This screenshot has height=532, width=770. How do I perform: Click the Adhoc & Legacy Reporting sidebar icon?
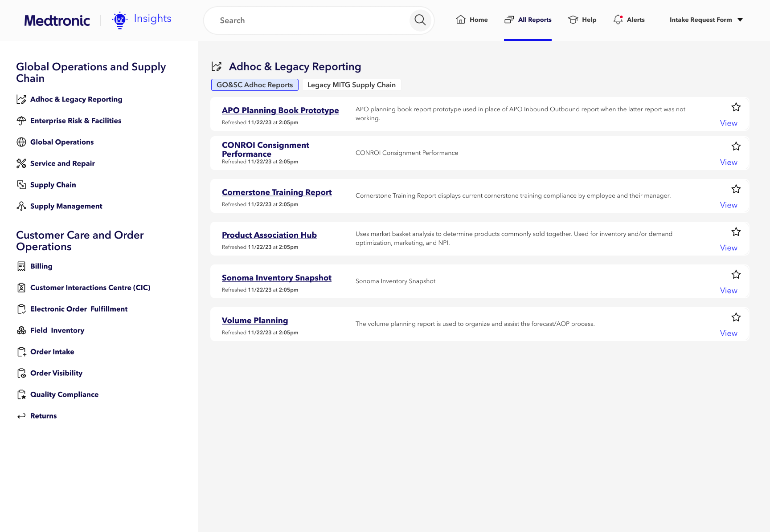click(21, 99)
